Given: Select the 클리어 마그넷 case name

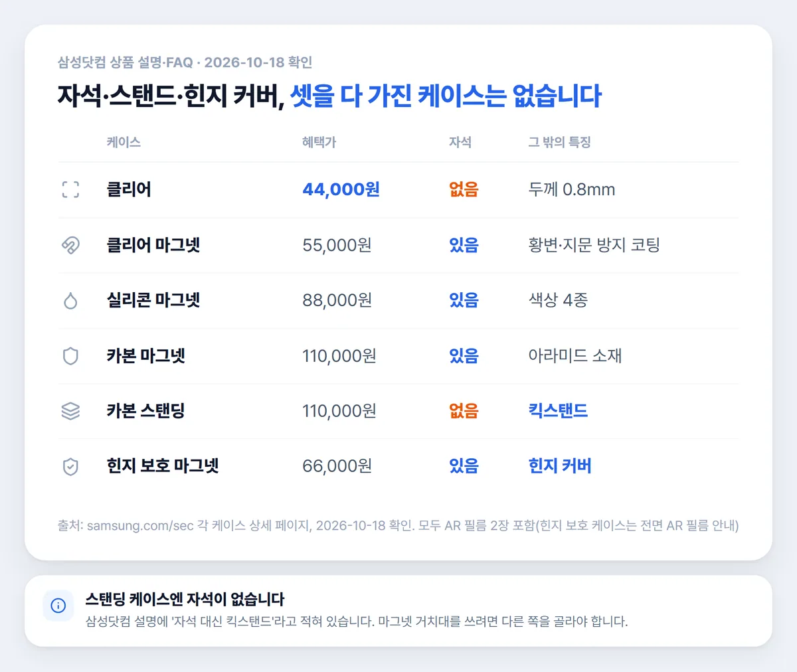Looking at the screenshot, I should [153, 245].
